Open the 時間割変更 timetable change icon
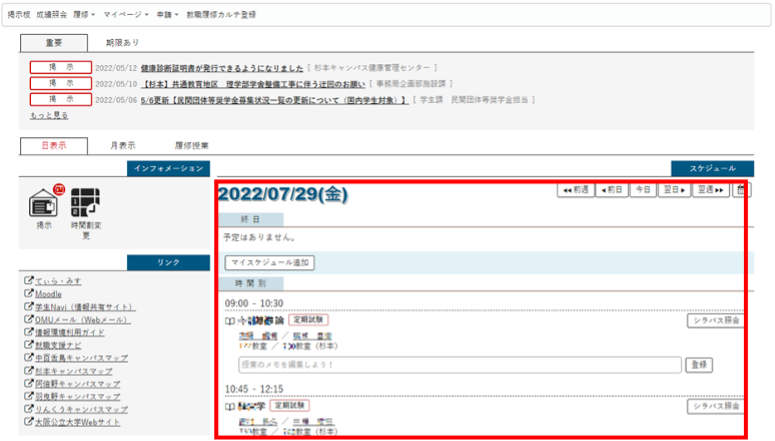 point(85,202)
